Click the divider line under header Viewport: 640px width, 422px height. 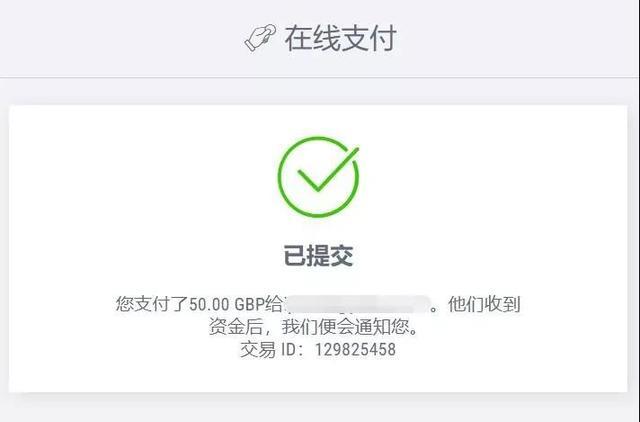pyautogui.click(x=320, y=77)
